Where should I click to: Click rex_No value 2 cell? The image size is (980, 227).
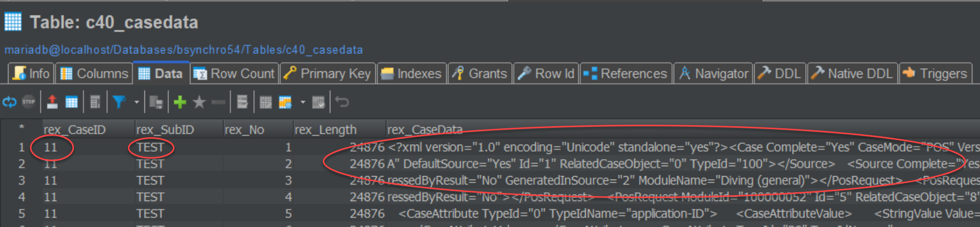(x=258, y=164)
